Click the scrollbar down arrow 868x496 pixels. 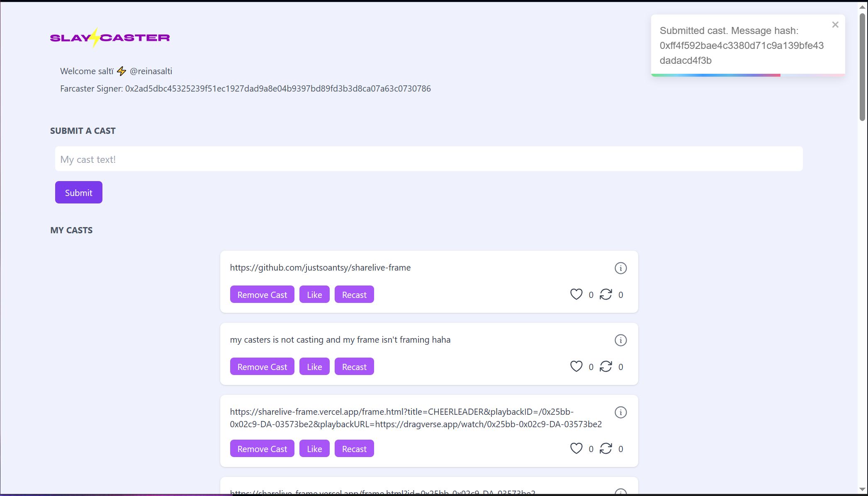(862, 489)
